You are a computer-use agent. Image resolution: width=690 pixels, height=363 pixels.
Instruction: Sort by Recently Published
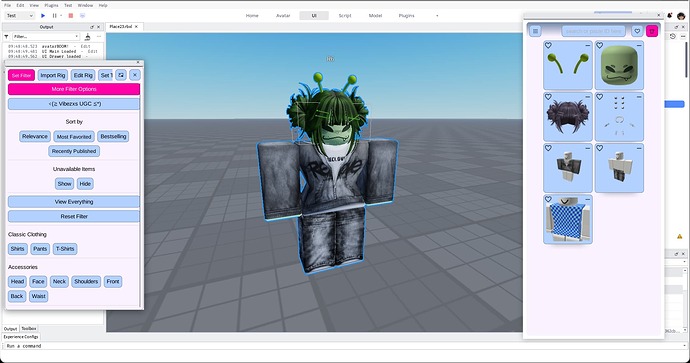point(74,151)
